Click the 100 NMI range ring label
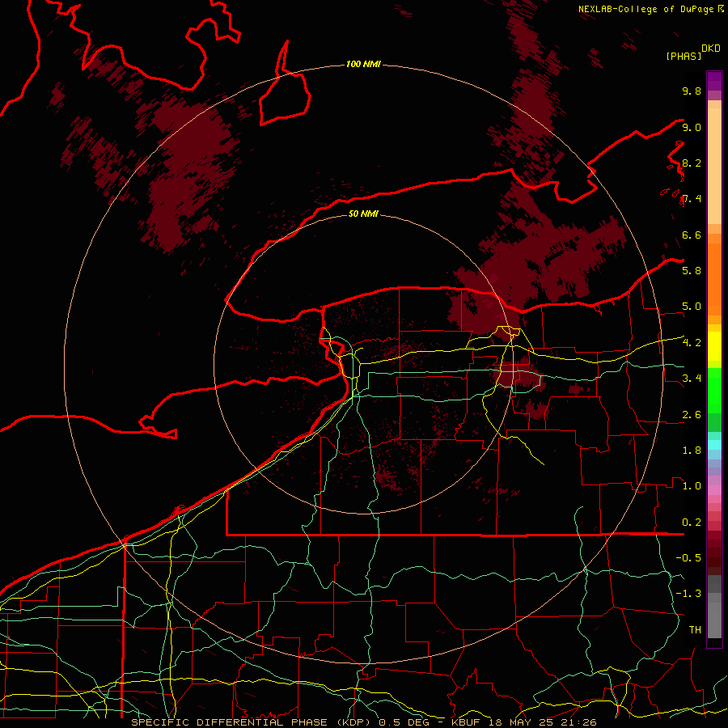 point(363,64)
